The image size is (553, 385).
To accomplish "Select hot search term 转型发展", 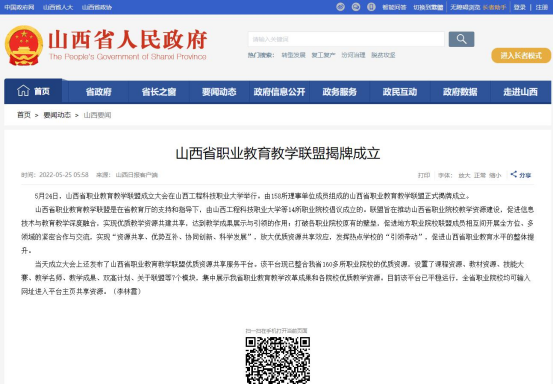I will (293, 55).
